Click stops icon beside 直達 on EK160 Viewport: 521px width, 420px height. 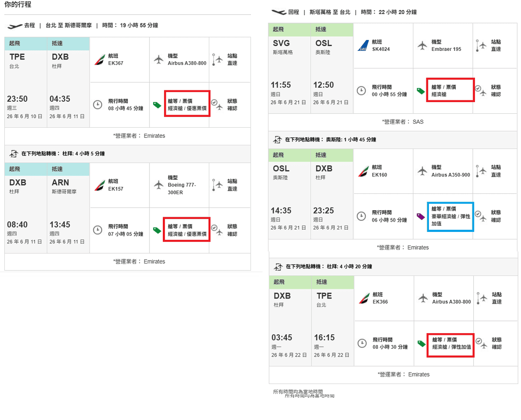(x=481, y=171)
